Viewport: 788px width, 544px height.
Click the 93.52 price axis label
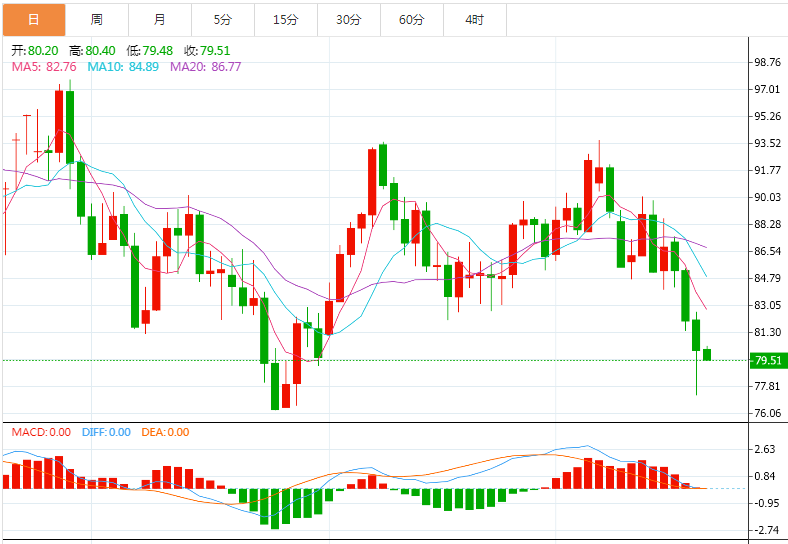tap(767, 144)
